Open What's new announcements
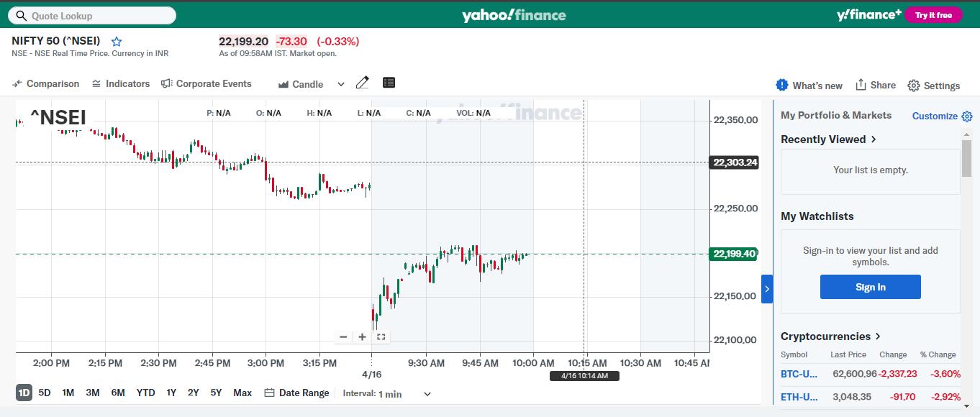This screenshot has width=980, height=417. (x=809, y=85)
